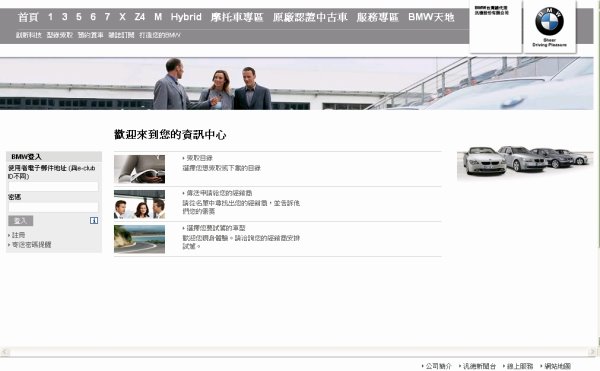
Task: Open the coastal road test-drive thumbnail
Action: (x=139, y=239)
